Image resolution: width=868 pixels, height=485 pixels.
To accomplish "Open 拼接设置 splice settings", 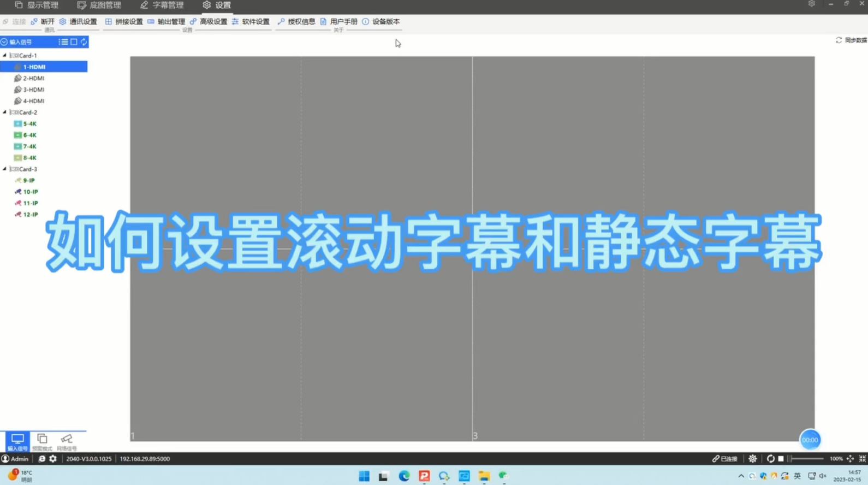I will pyautogui.click(x=124, y=21).
